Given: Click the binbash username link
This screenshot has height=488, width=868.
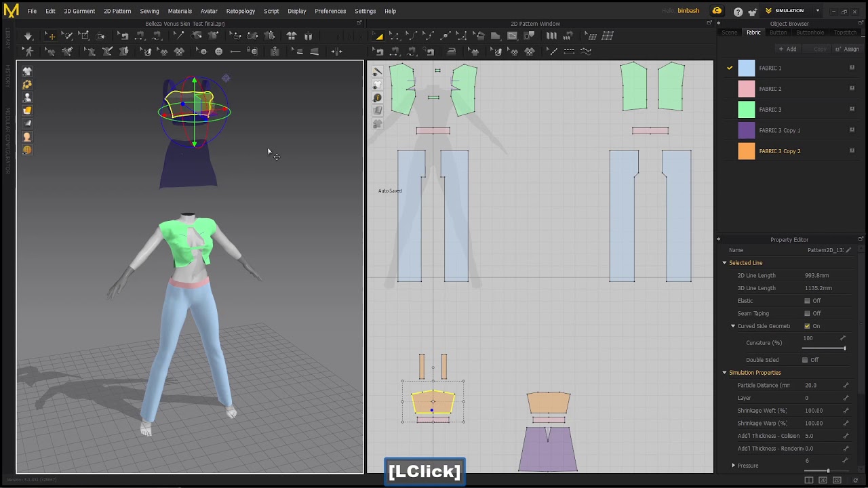Looking at the screenshot, I should click(688, 11).
